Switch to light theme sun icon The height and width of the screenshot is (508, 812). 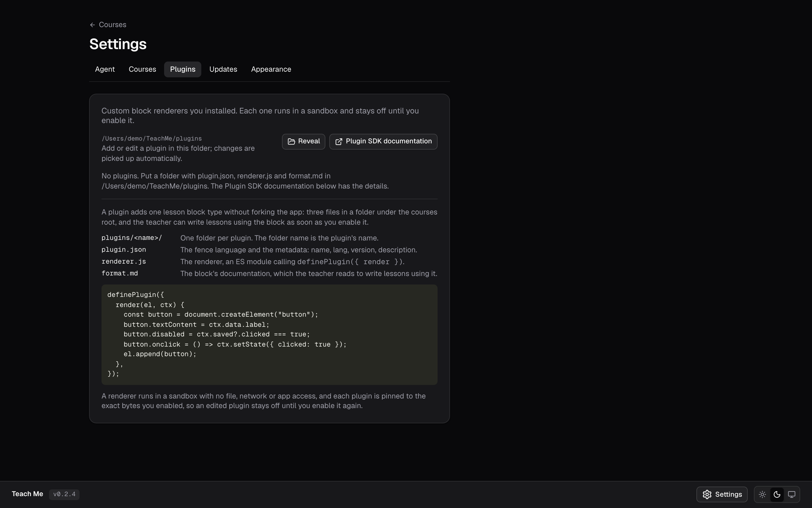(762, 494)
